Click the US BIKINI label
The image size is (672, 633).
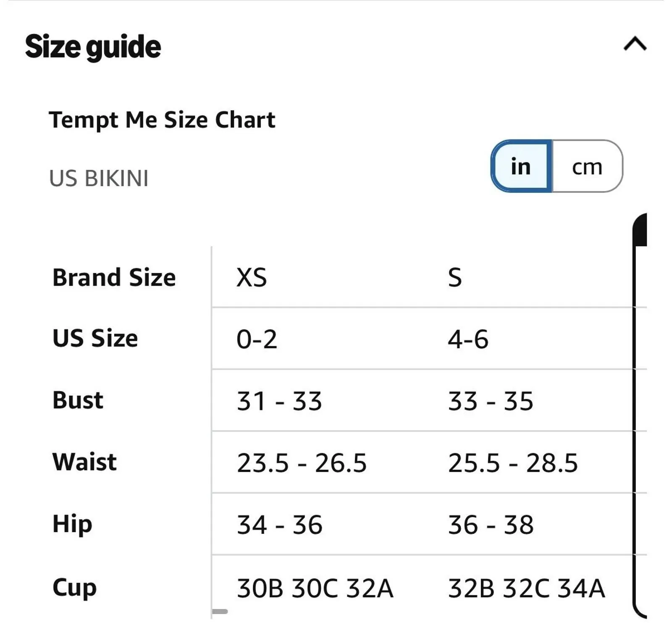coord(99,179)
